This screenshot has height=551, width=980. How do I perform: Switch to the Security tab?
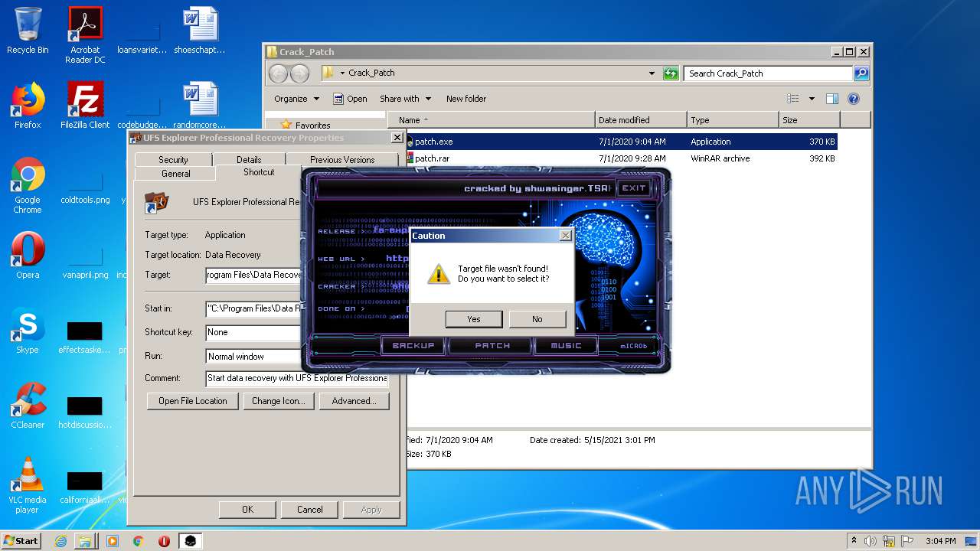173,159
